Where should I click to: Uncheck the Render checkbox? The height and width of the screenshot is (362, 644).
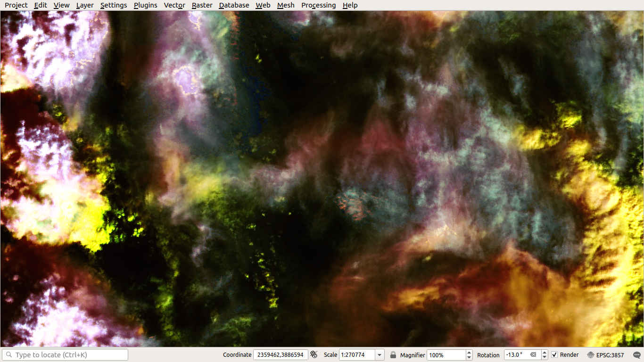pyautogui.click(x=554, y=354)
